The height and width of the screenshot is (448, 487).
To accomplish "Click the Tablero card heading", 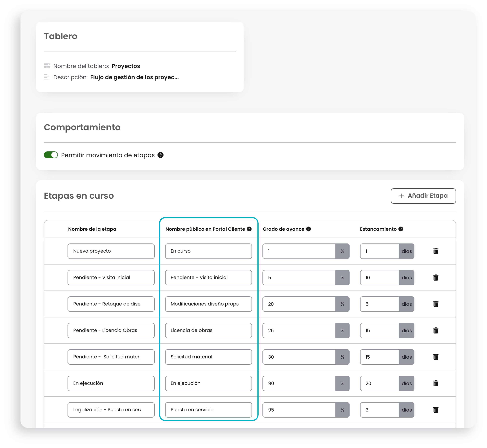I will [61, 36].
